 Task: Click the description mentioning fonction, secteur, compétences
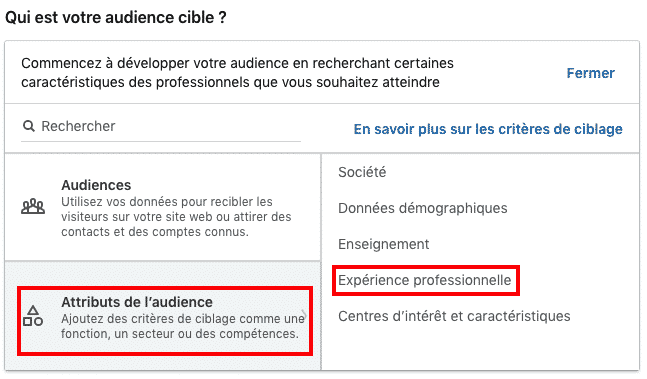tap(183, 326)
